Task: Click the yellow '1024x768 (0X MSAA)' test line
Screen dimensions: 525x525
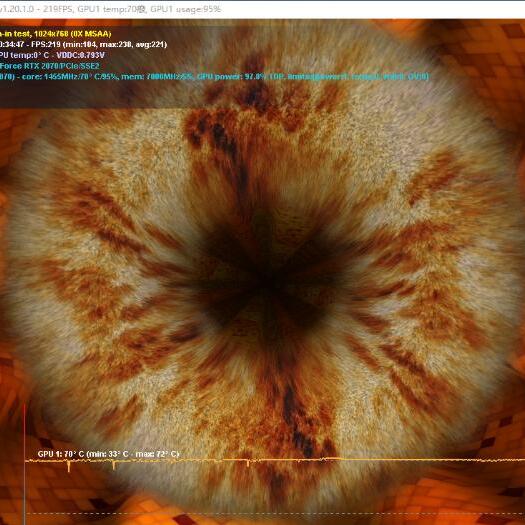Action: 56,33
